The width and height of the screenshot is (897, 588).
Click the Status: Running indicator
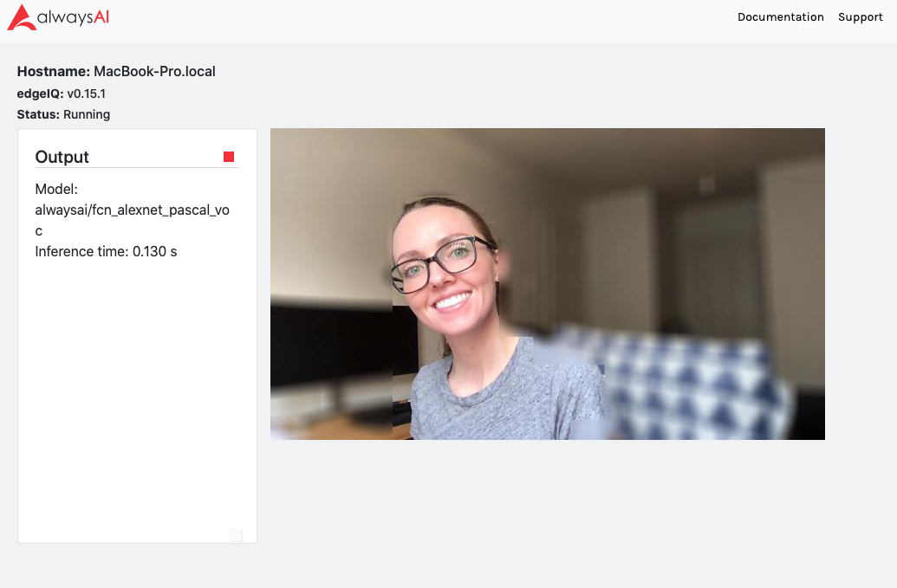pyautogui.click(x=63, y=113)
